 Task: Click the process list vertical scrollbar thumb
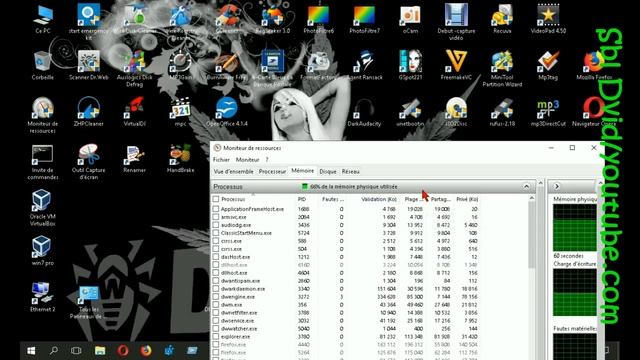pos(531,236)
